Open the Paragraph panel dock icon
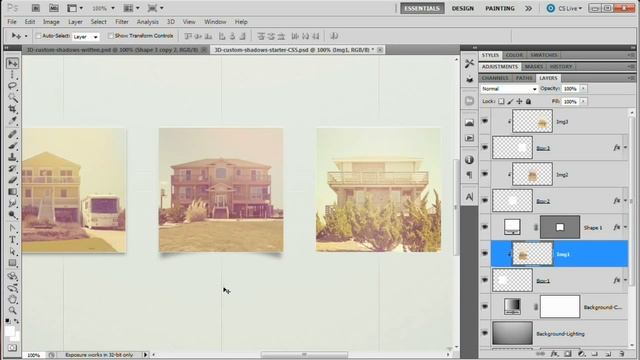Screen dimensions: 640x360 469,175
